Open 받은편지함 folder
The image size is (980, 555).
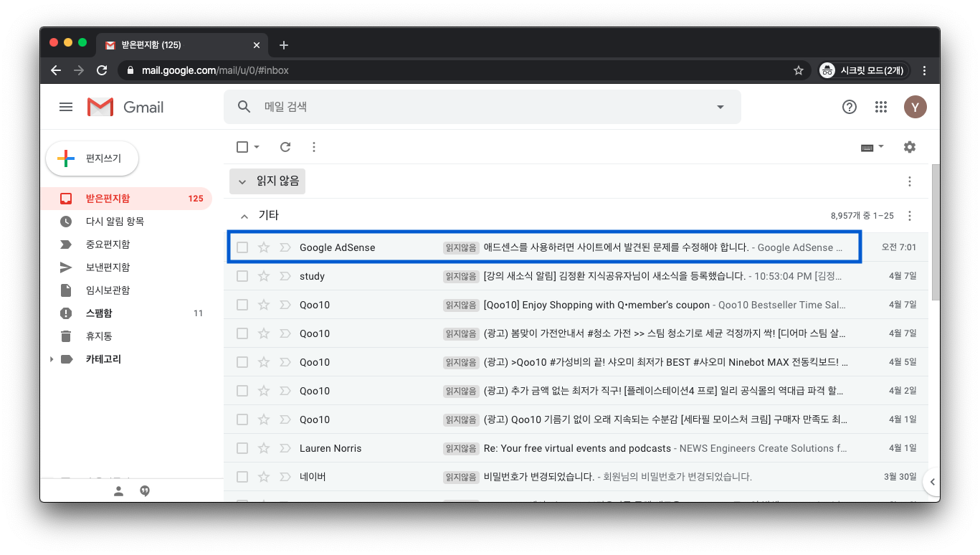(x=126, y=199)
